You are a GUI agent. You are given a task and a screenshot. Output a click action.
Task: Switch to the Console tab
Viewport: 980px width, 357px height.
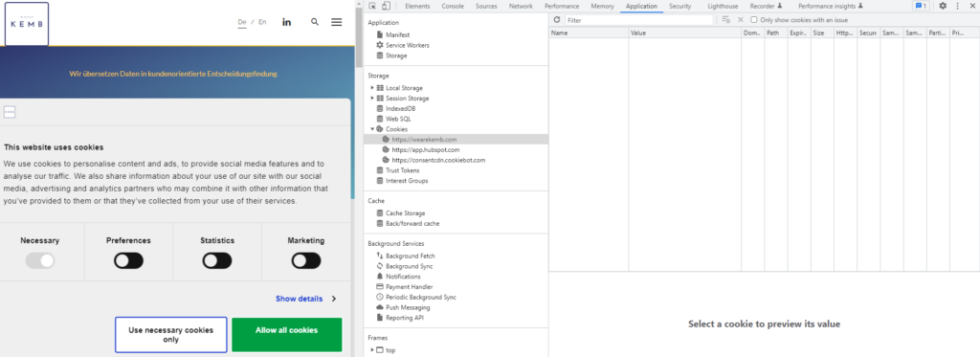[453, 6]
